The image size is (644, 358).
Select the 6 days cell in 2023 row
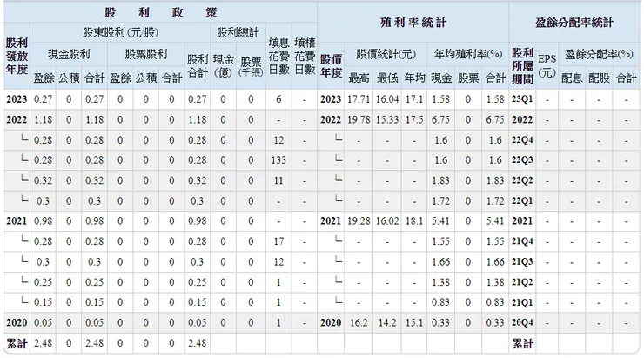[278, 99]
